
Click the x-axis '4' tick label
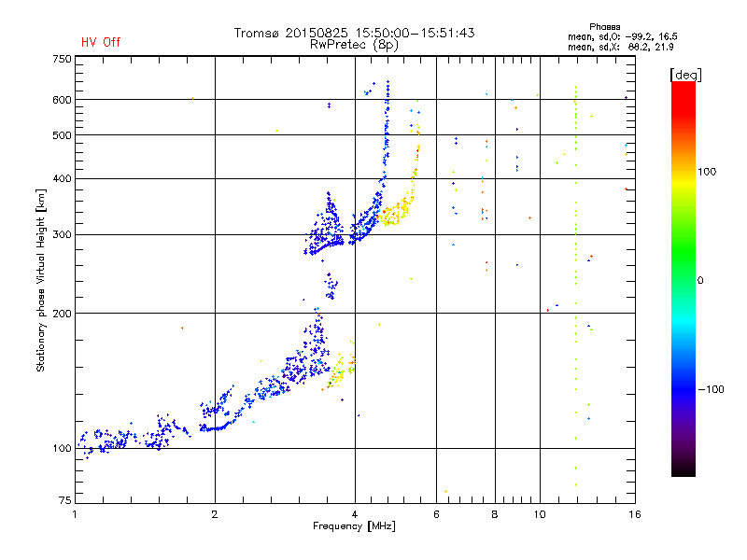coord(355,514)
